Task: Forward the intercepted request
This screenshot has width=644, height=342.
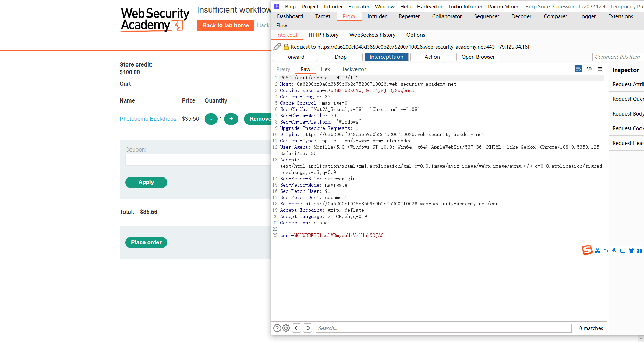Action: [x=295, y=57]
